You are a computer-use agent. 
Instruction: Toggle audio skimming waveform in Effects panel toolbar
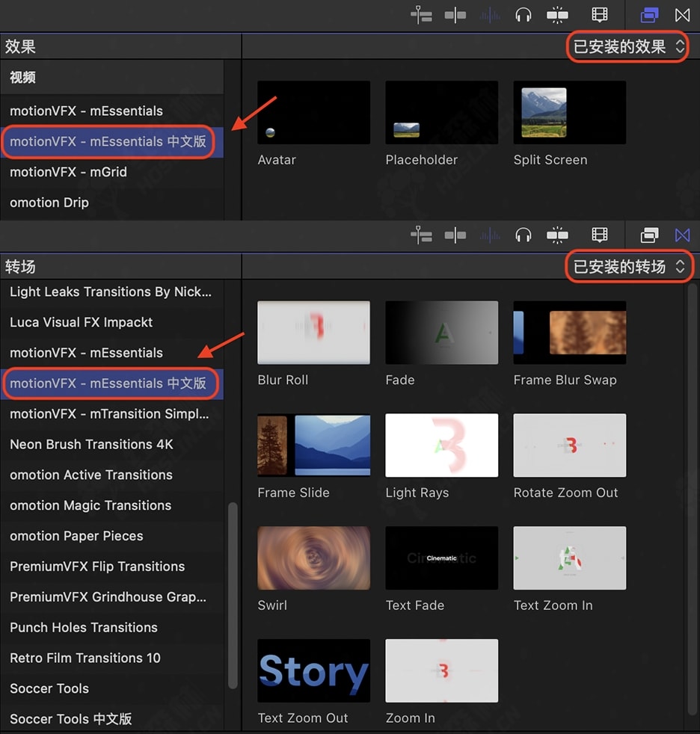[490, 16]
